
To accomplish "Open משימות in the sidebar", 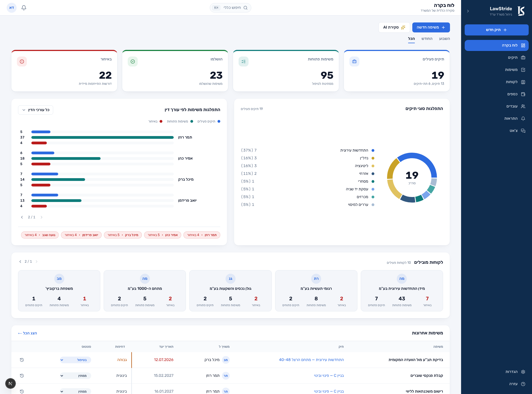I will [497, 70].
